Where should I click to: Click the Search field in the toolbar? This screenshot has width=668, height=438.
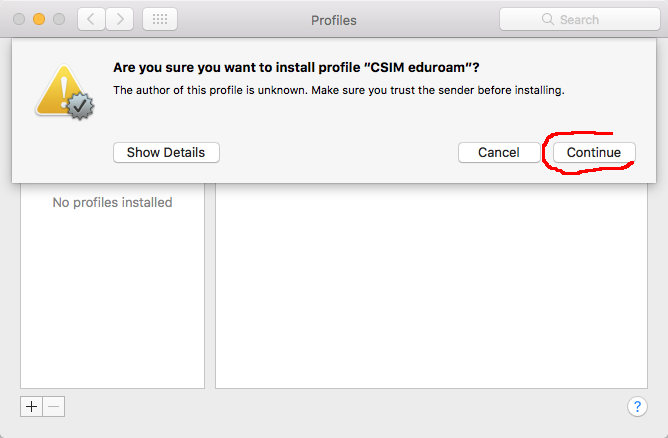click(x=580, y=19)
